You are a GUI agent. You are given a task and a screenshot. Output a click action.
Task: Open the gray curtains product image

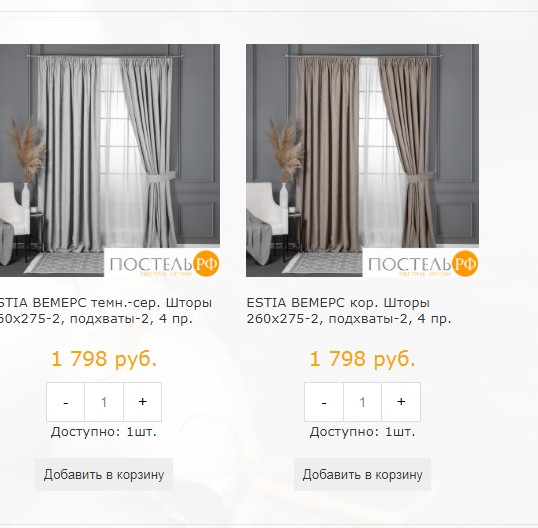point(110,160)
